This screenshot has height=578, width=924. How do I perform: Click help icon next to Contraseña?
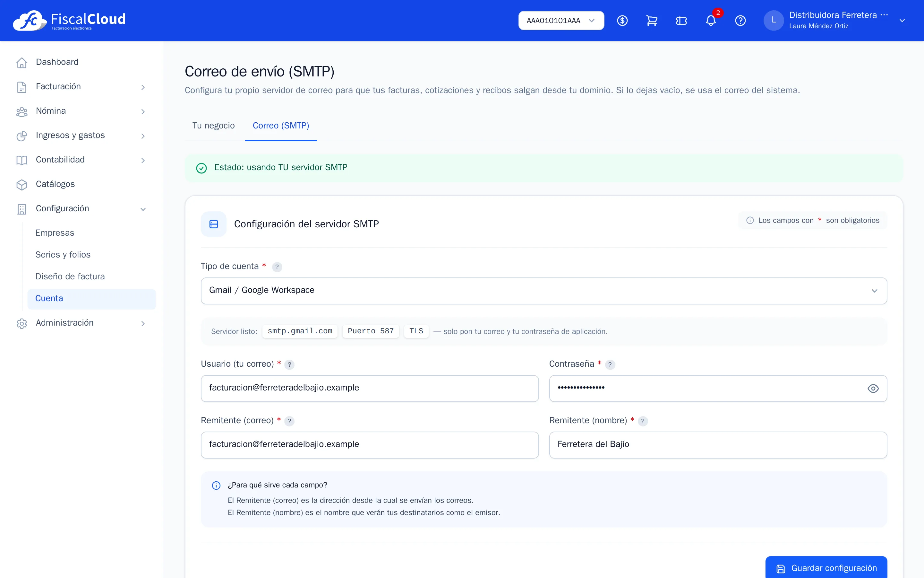[x=610, y=364]
